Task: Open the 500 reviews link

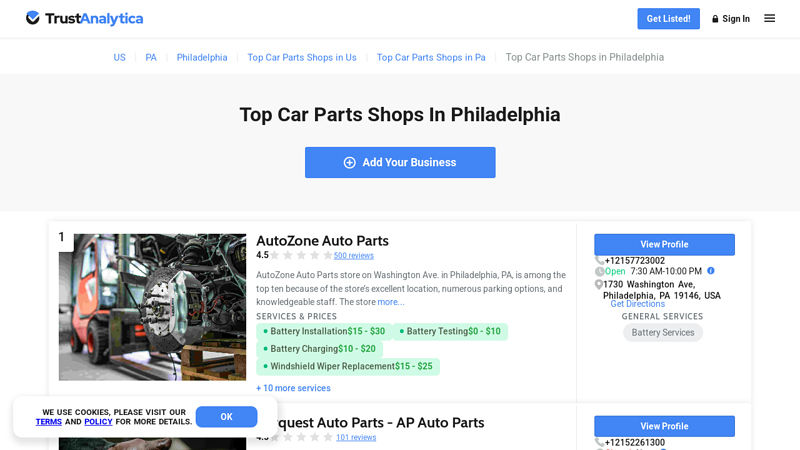Action: (354, 256)
